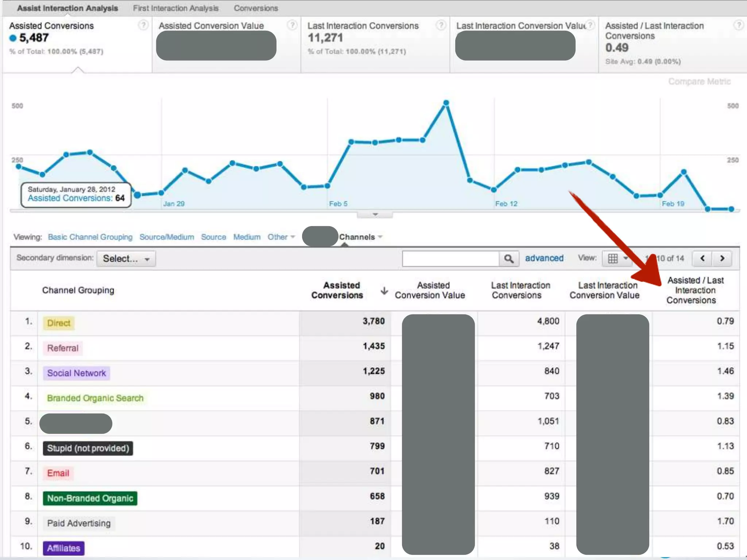The width and height of the screenshot is (747, 560).
Task: Click the Compare Metric option
Action: tap(699, 81)
